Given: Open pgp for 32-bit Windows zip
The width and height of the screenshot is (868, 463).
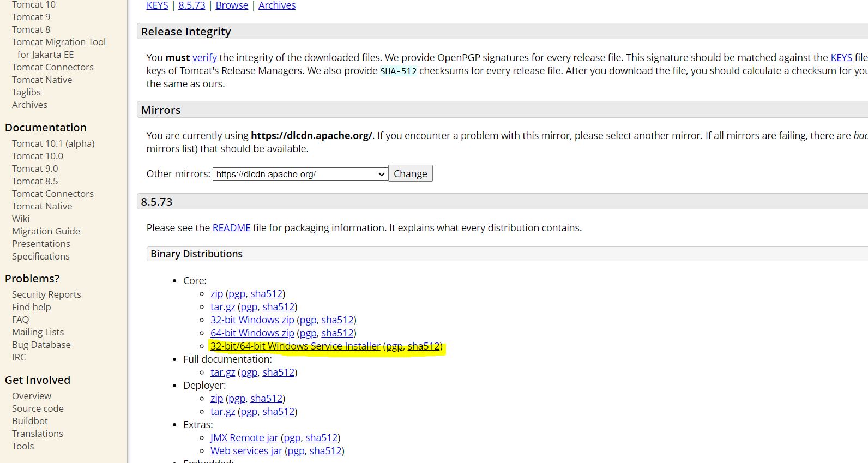Looking at the screenshot, I should 308,320.
